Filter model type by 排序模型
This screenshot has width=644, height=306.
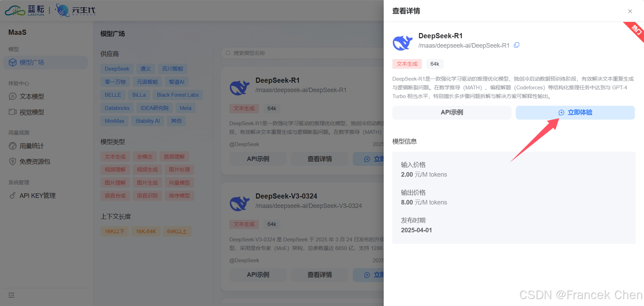click(x=179, y=196)
